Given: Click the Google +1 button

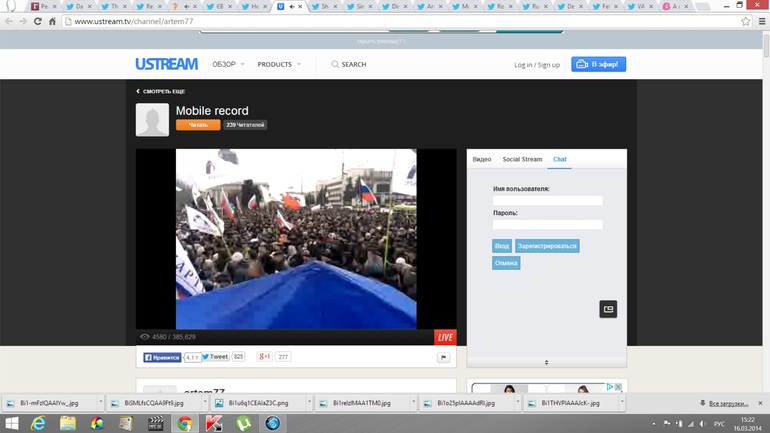Looking at the screenshot, I should pyautogui.click(x=265, y=357).
